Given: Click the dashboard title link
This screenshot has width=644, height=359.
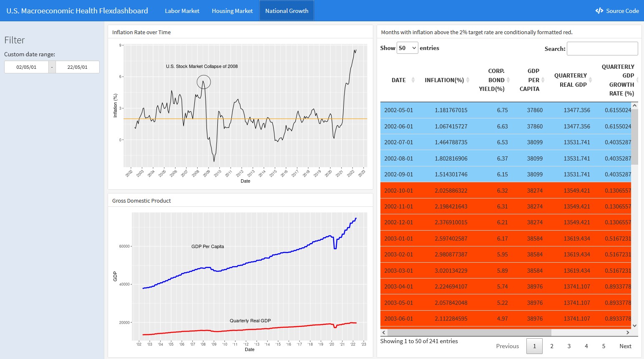Looking at the screenshot, I should [77, 11].
